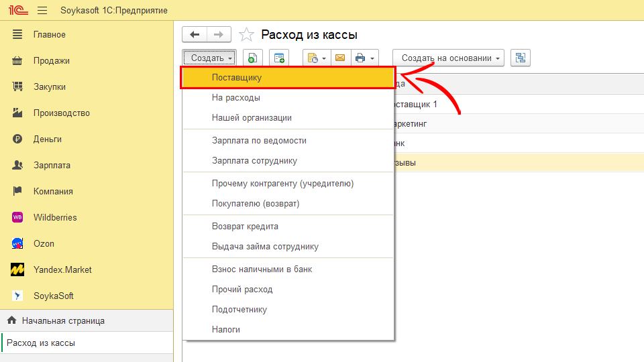The height and width of the screenshot is (362, 644).
Task: Open the Продажи section
Action: pos(52,60)
